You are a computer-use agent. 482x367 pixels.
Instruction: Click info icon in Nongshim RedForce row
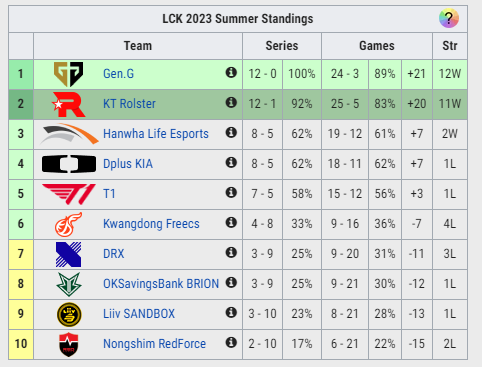(x=231, y=342)
